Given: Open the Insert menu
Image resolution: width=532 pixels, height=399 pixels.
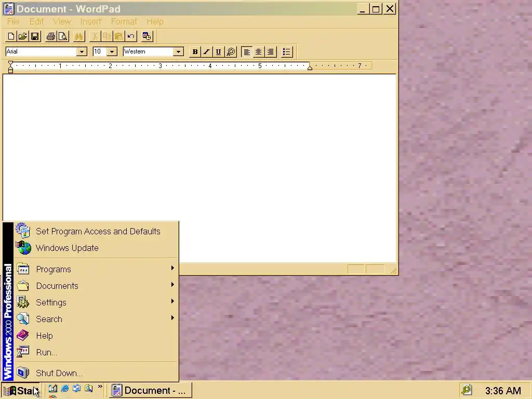Looking at the screenshot, I should pos(90,21).
